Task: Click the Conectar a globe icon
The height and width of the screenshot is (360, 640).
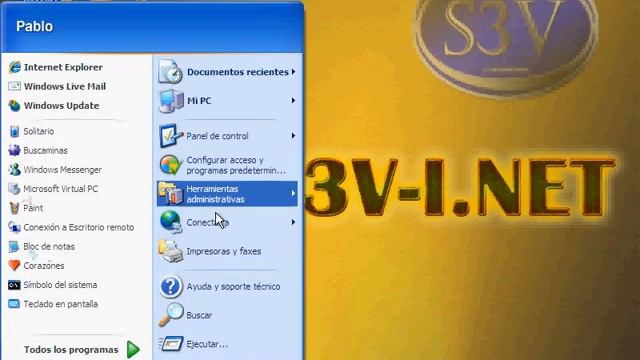Action: 171,222
